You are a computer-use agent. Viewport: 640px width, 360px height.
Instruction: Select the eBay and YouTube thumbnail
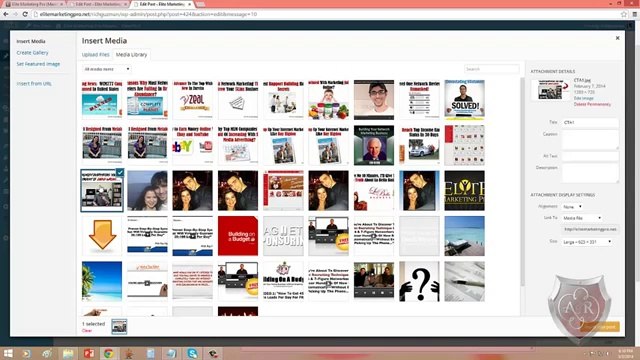pos(193,145)
